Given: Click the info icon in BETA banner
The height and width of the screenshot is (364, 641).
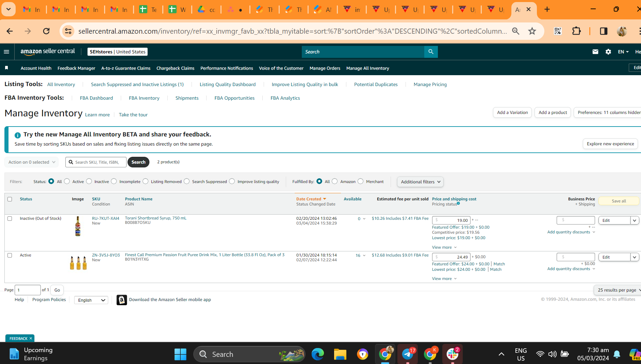Looking at the screenshot, I should pyautogui.click(x=18, y=135).
